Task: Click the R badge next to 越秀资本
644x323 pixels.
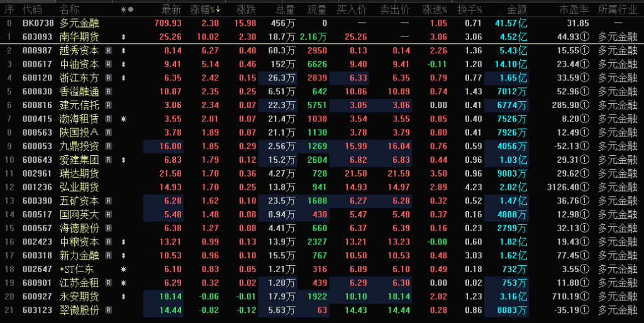Action: pyautogui.click(x=108, y=50)
